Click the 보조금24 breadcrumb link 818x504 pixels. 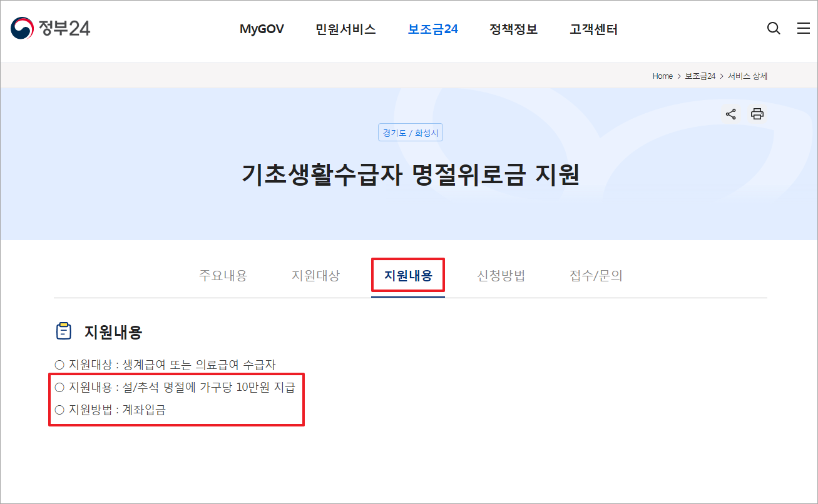click(699, 76)
